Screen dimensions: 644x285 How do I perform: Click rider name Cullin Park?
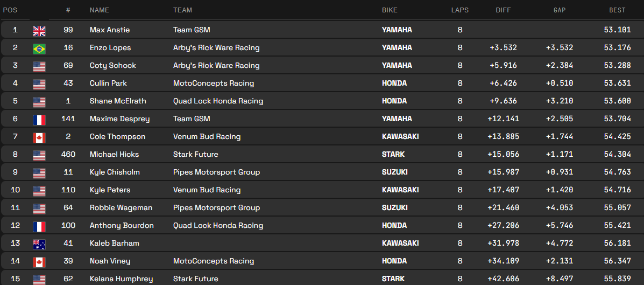click(x=108, y=84)
